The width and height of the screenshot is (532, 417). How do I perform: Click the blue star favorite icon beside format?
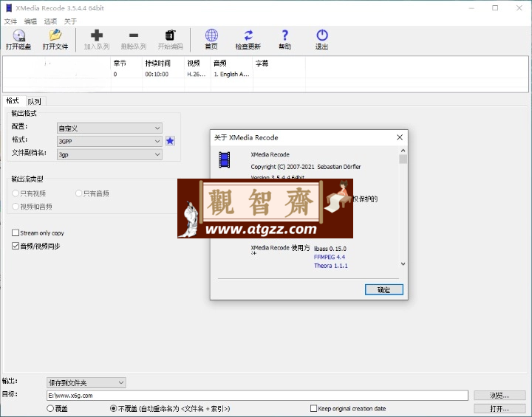click(x=171, y=141)
